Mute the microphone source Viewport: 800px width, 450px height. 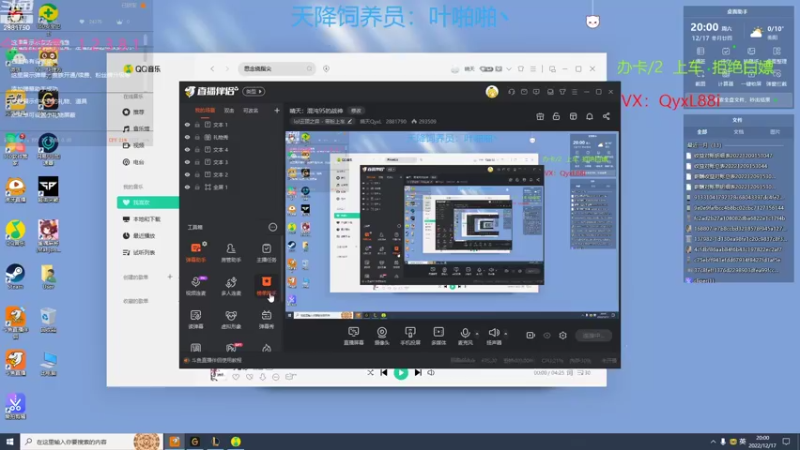465,336
